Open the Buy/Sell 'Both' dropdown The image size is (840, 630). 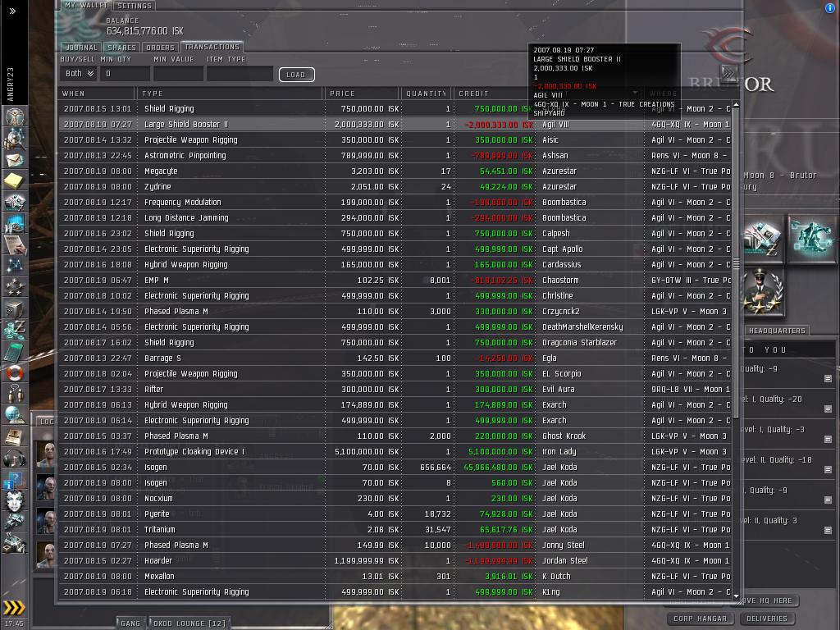78,74
